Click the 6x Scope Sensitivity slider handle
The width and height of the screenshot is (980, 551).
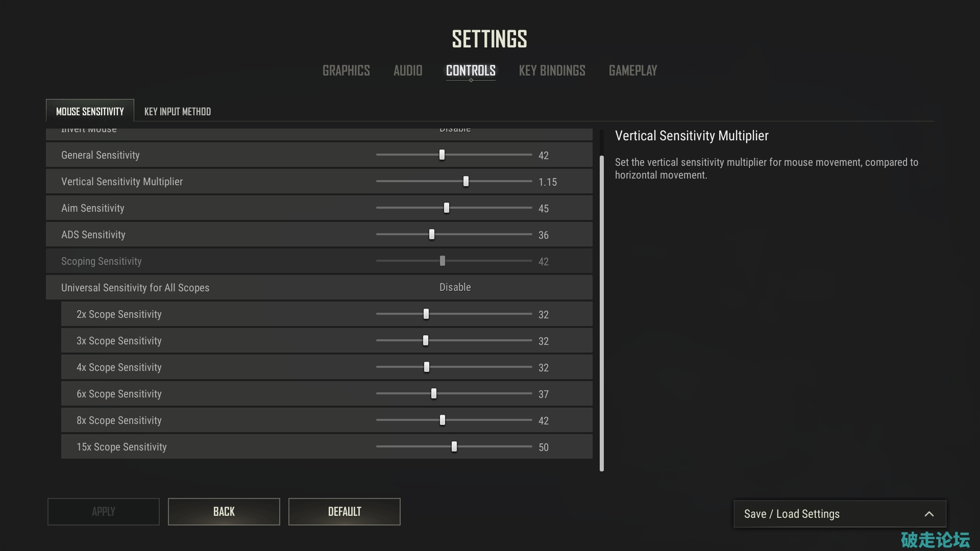point(434,393)
